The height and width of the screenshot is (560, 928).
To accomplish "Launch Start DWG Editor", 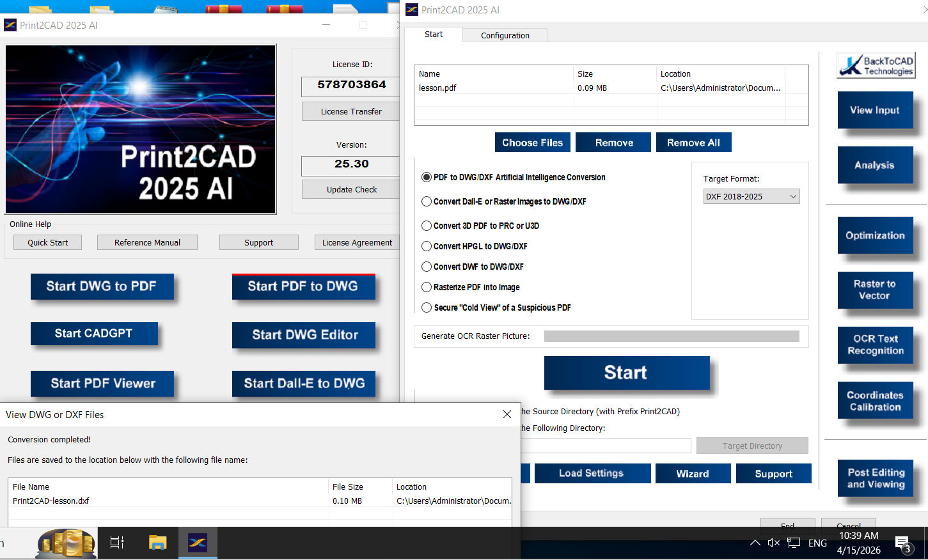I will tap(304, 335).
